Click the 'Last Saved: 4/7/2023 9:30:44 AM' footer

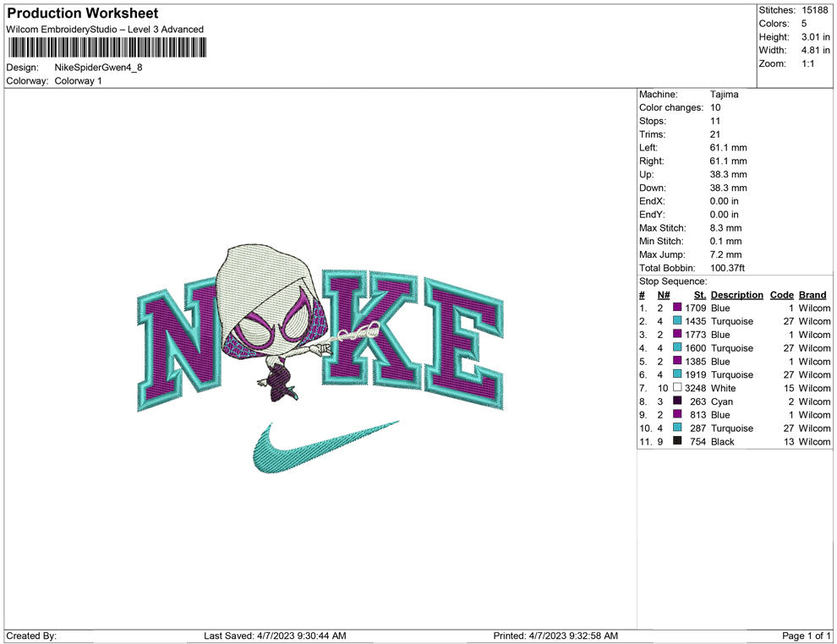tap(275, 636)
